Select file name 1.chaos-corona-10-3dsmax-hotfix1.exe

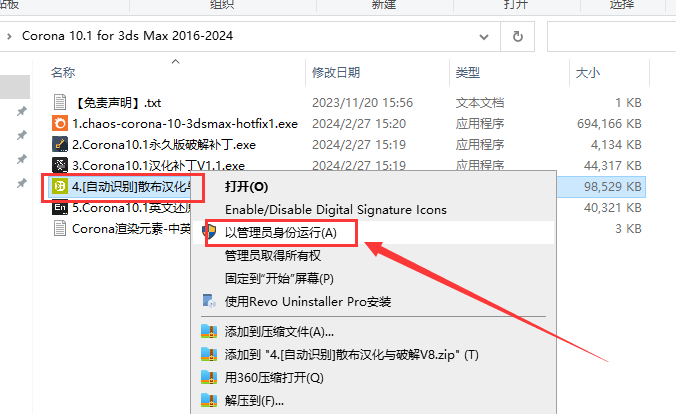(185, 124)
